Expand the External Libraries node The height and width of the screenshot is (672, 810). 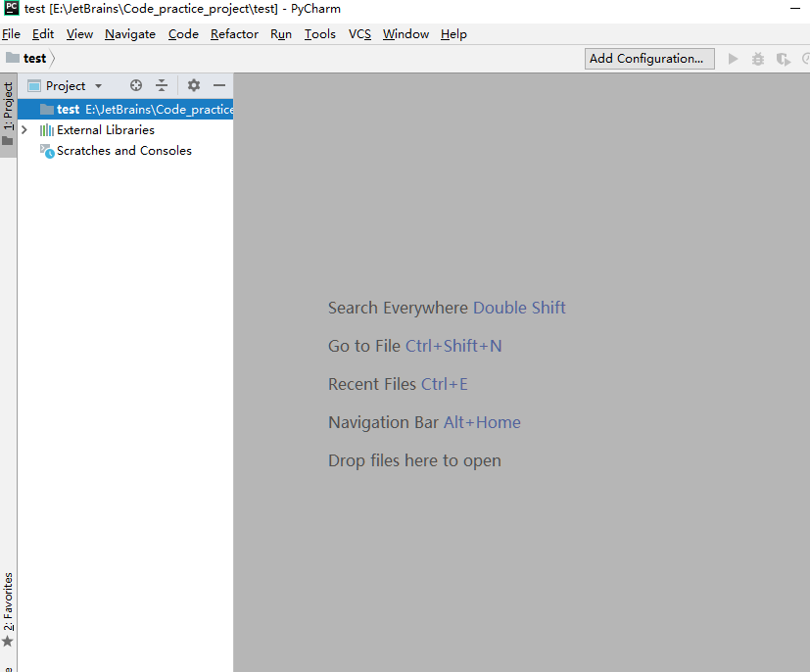click(x=24, y=130)
